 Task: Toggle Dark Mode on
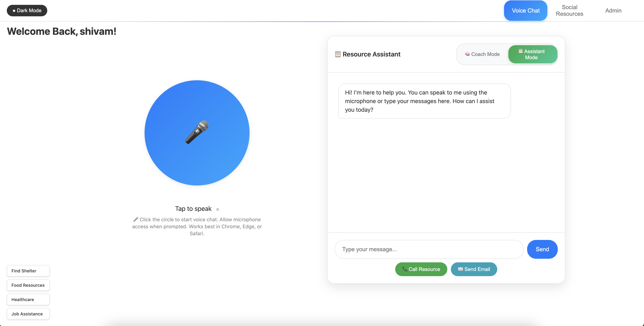[x=27, y=11]
